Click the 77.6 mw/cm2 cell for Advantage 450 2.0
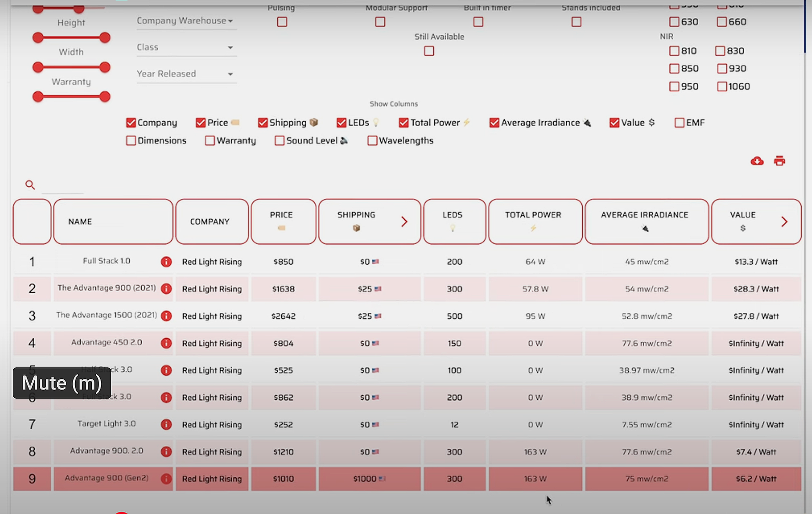 647,343
